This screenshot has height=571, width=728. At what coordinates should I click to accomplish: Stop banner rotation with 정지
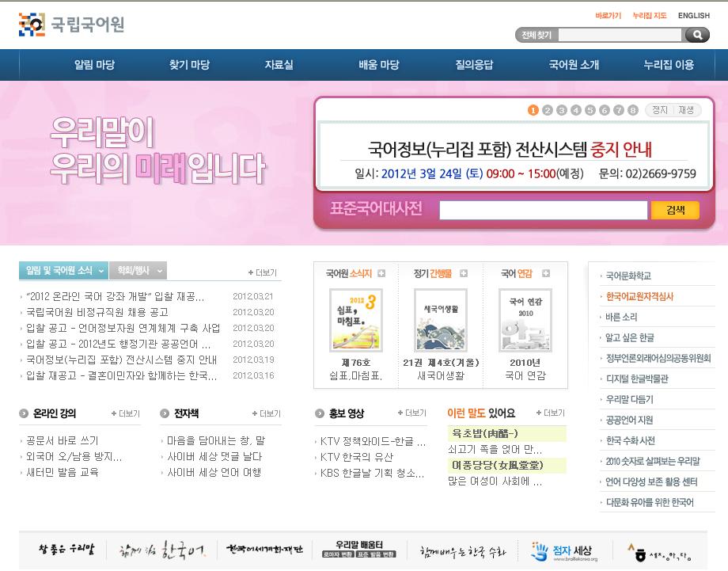click(x=660, y=110)
